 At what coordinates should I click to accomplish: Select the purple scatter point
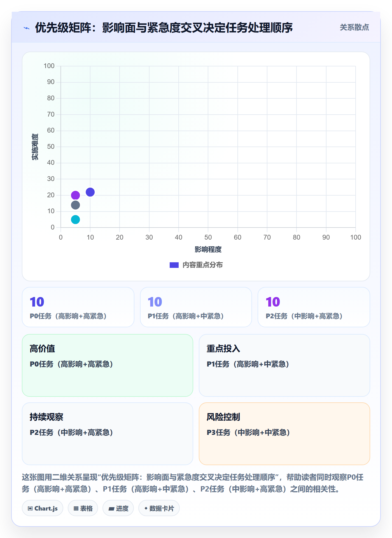coord(75,195)
